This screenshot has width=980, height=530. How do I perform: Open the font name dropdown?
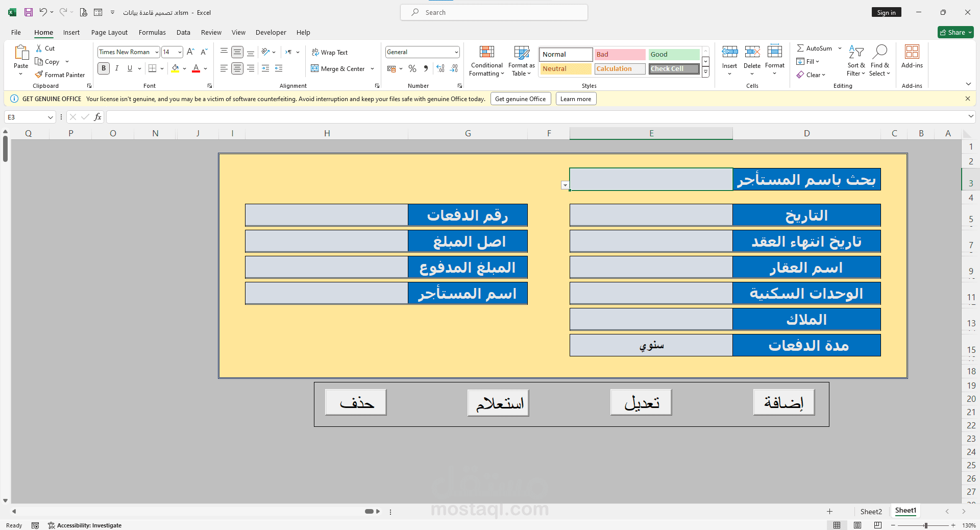point(156,52)
